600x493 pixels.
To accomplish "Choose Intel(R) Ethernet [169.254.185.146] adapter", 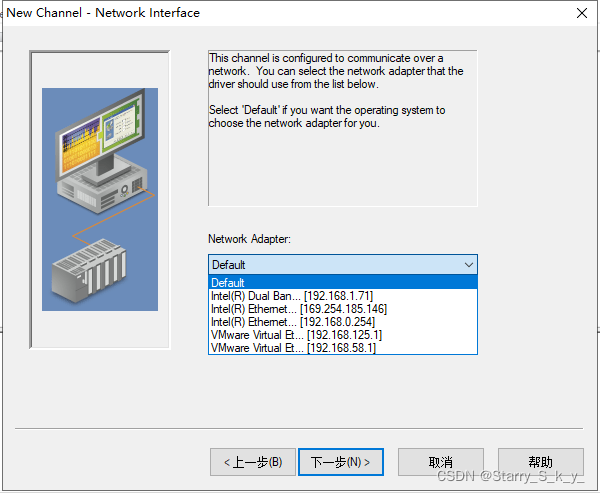I will click(343, 309).
